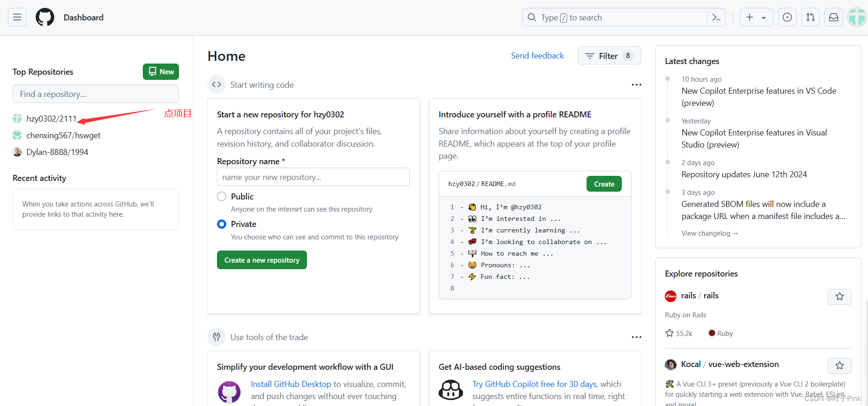Click View changelog link
Image resolution: width=868 pixels, height=406 pixels.
click(x=709, y=233)
